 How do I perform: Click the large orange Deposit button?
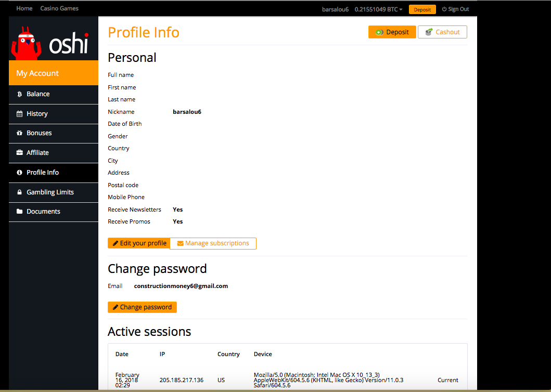click(392, 32)
